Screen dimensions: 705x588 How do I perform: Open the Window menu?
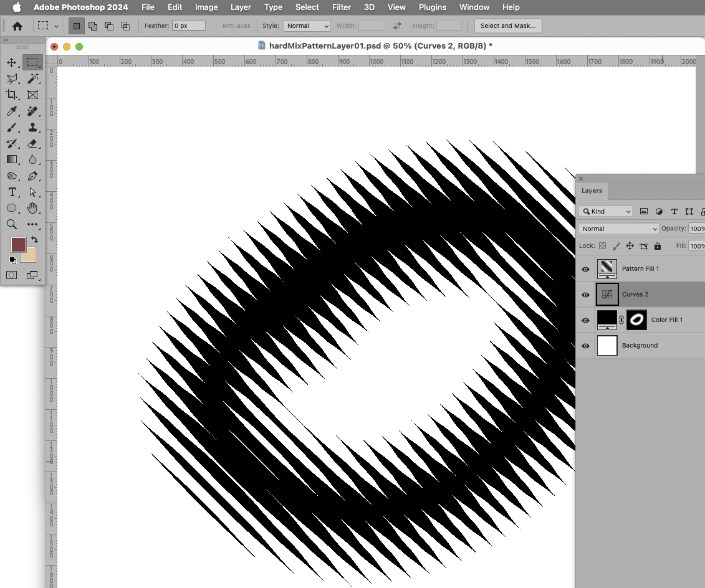[x=474, y=7]
